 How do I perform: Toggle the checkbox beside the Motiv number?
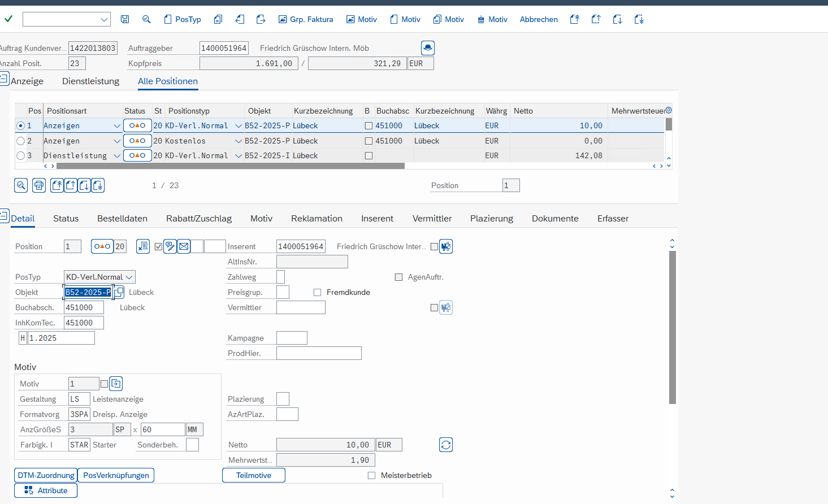tap(104, 384)
